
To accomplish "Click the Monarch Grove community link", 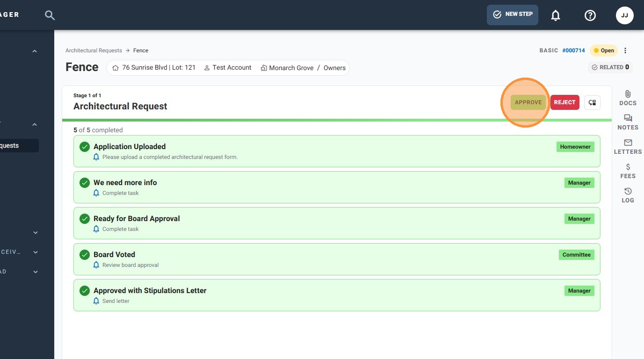I will pos(287,68).
